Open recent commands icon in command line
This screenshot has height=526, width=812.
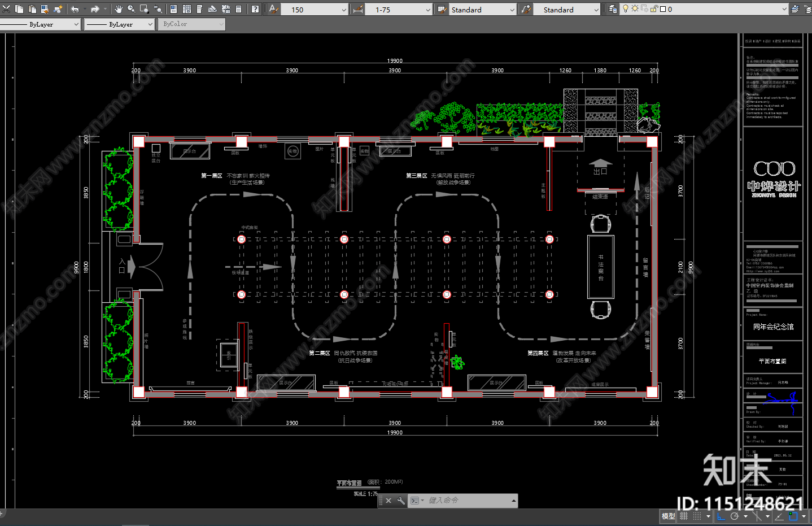[x=417, y=501]
